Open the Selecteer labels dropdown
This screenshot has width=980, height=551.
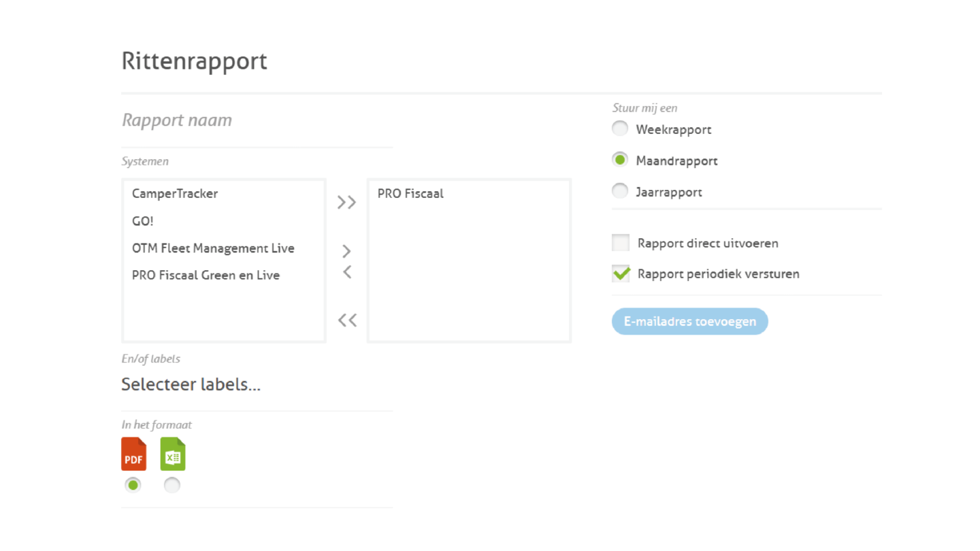point(191,384)
